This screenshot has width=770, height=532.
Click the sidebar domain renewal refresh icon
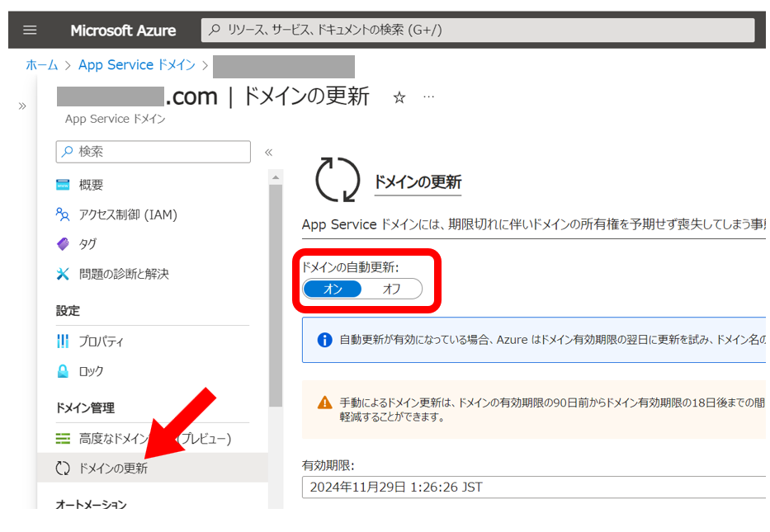tap(63, 468)
